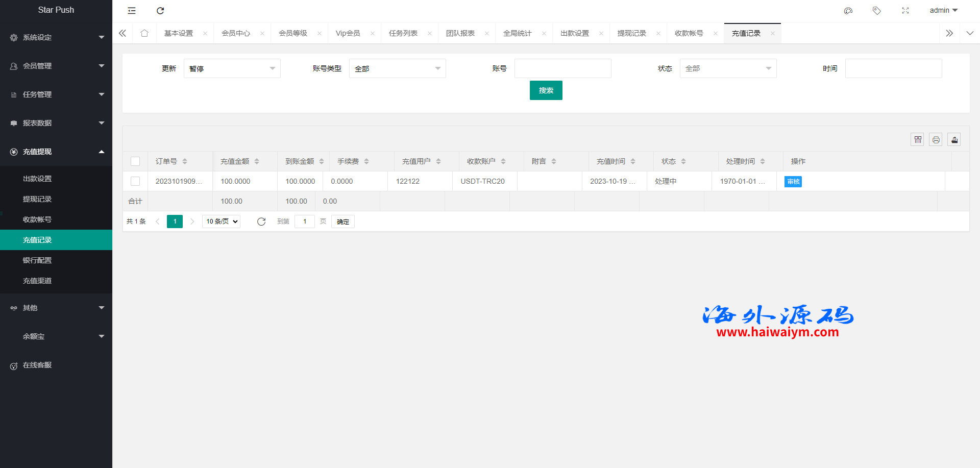Switch to the 提现记录 tab
Viewport: 980px width, 468px height.
(631, 33)
